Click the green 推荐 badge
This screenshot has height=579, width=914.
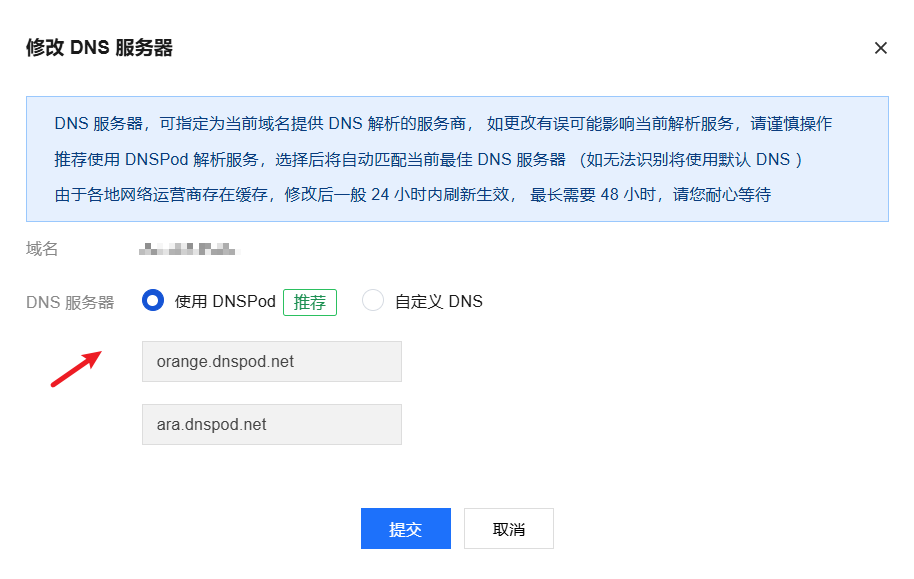[x=310, y=302]
